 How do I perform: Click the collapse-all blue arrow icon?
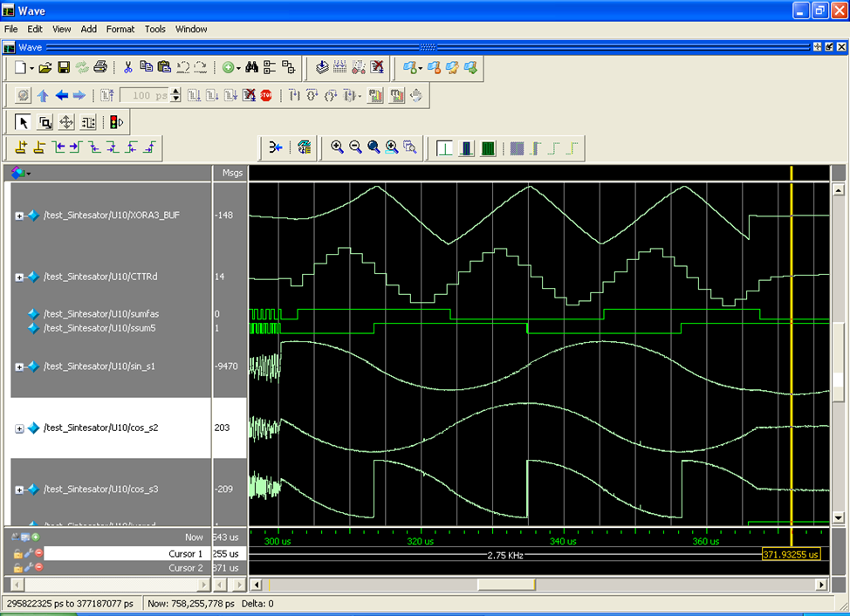click(276, 147)
